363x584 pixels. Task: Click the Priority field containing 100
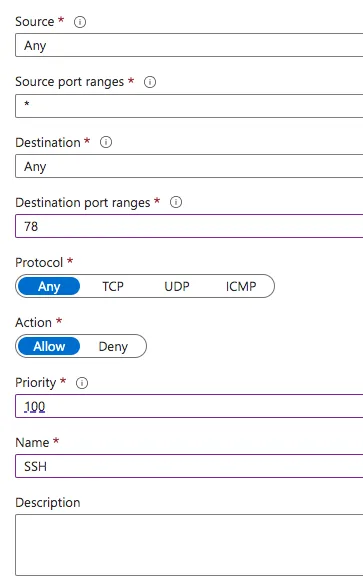189,406
